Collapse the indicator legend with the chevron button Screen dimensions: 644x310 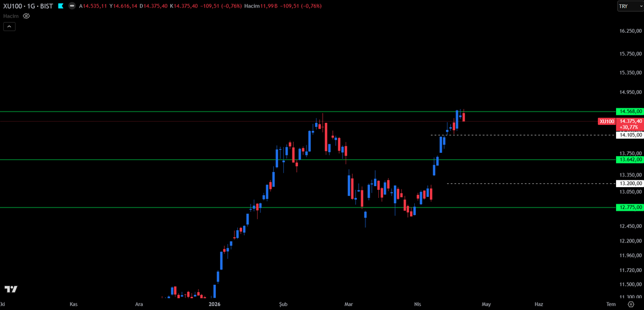click(9, 27)
